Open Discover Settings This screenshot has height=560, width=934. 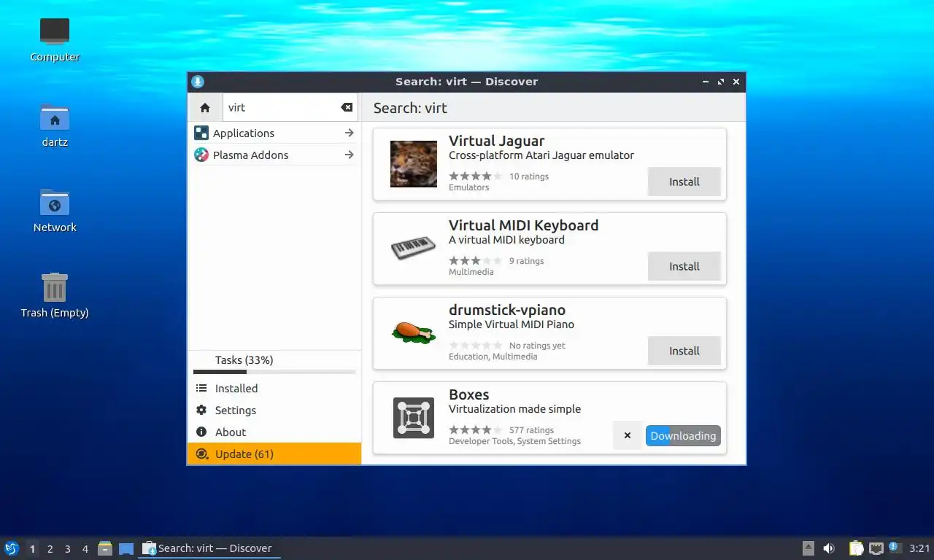[274, 411]
